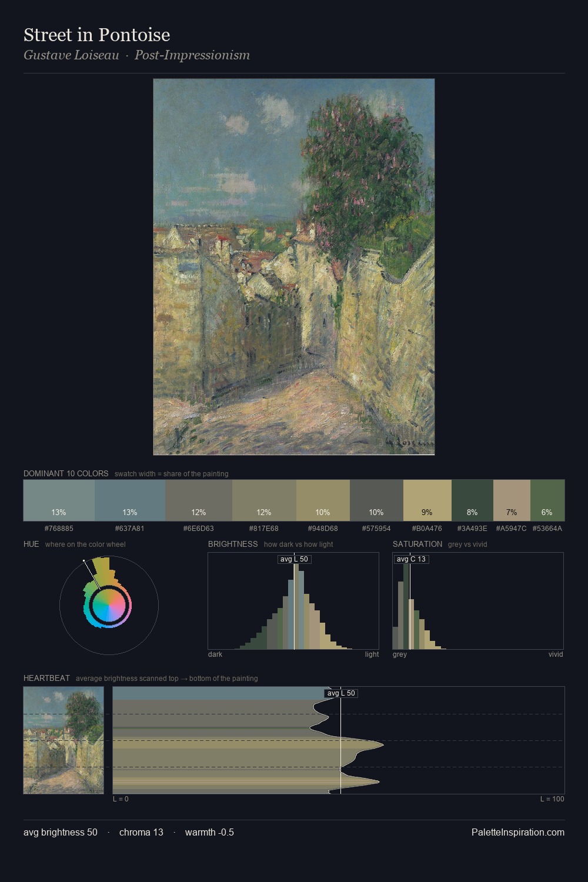
Task: Click the 'DOMINANT 10 COLORS' heading
Action: coord(66,473)
